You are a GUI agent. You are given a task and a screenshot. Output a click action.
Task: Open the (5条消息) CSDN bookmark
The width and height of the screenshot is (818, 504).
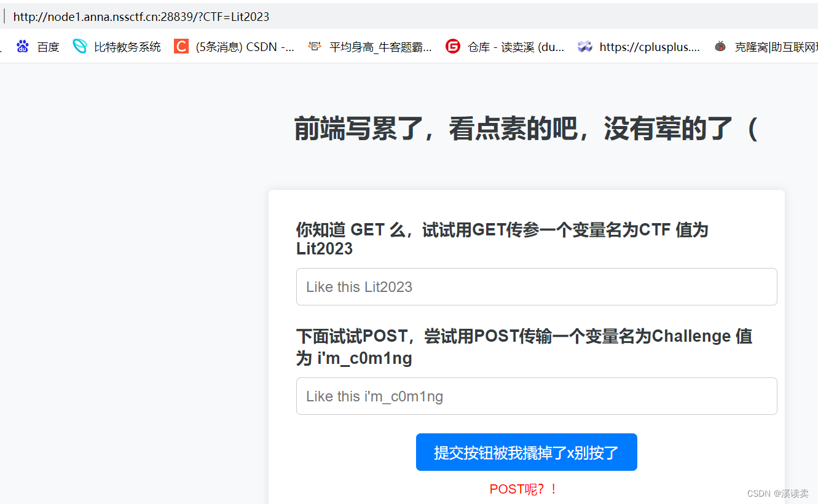pos(245,47)
